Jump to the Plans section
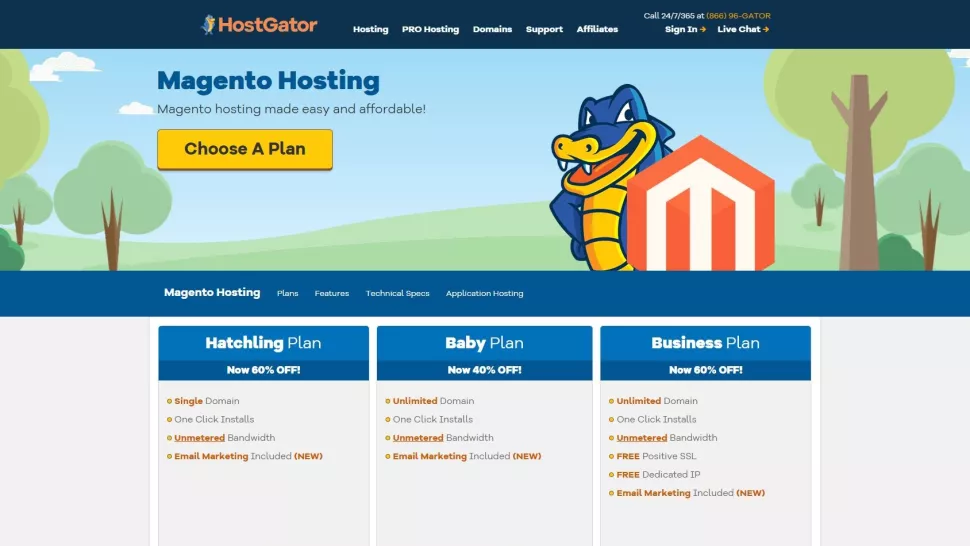The image size is (970, 546). (288, 294)
